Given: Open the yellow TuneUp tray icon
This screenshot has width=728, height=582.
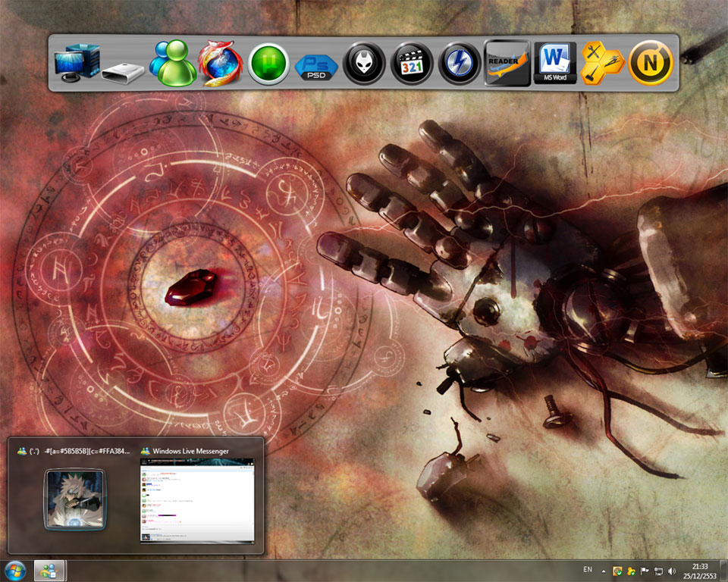Looking at the screenshot, I should tap(631, 571).
